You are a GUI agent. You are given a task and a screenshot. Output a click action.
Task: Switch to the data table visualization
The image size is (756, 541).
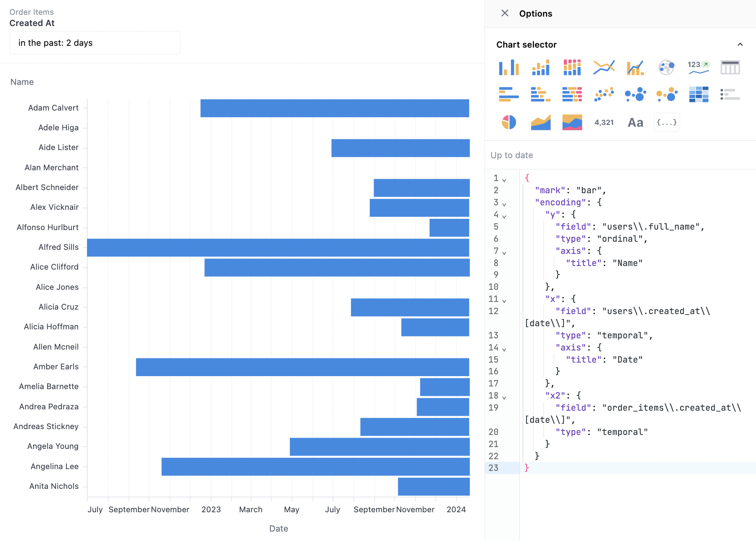730,67
